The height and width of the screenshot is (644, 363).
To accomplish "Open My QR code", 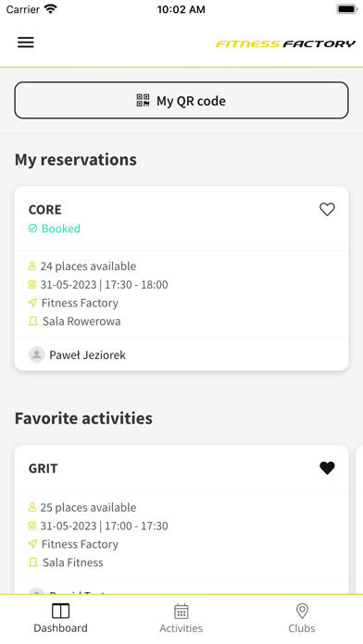I will click(181, 101).
